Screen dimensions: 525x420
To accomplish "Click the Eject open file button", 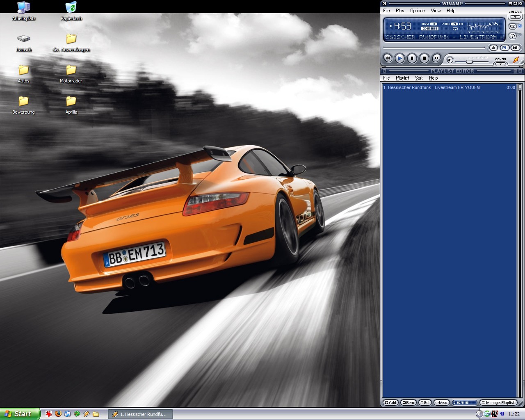I will coord(494,48).
